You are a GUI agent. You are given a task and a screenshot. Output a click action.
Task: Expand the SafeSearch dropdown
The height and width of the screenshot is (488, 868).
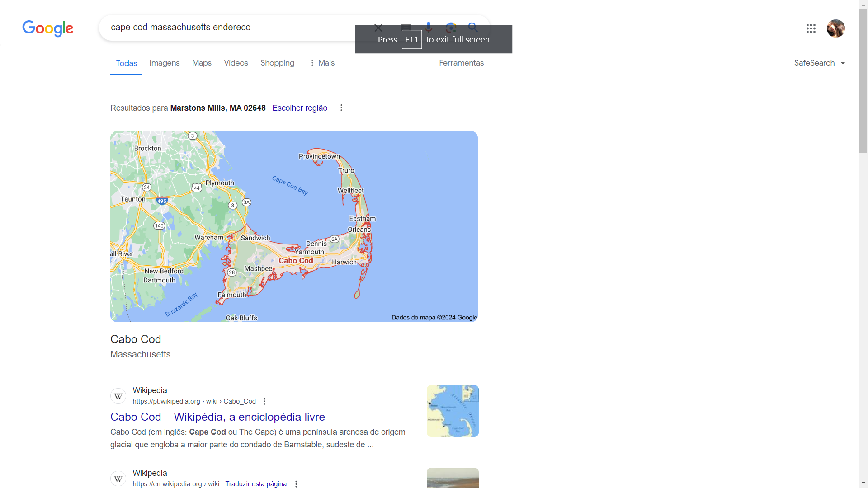[820, 63]
